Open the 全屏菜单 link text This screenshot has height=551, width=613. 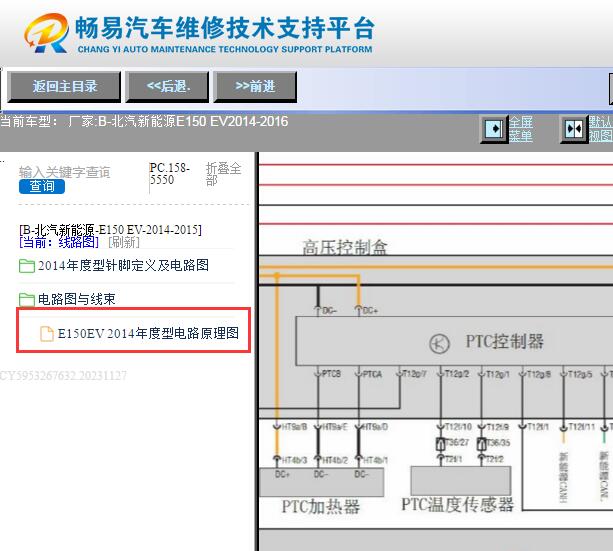click(520, 129)
